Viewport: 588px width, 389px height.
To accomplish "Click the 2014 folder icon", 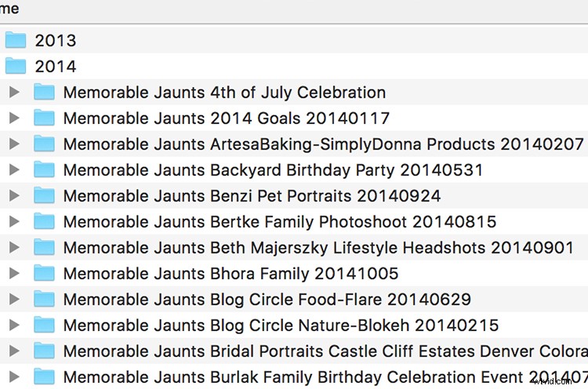I will tap(16, 66).
